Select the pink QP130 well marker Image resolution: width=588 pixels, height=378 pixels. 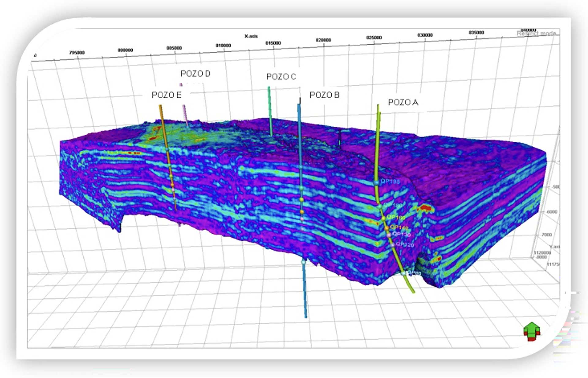pyautogui.click(x=389, y=235)
